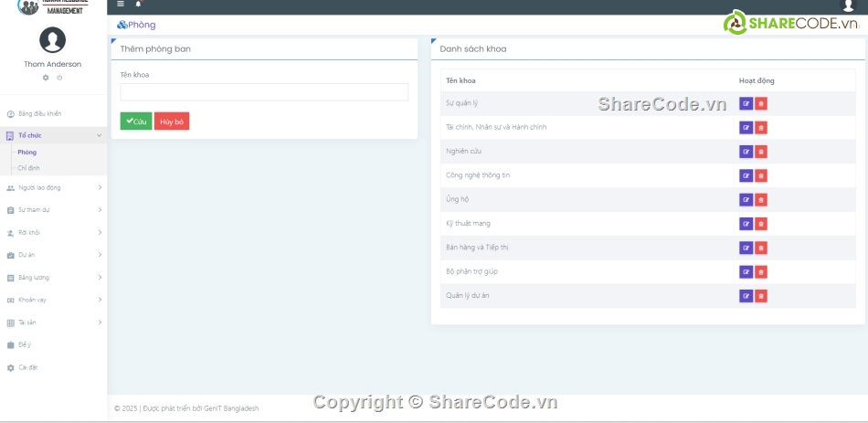Delete the Kỹ thuật mạng department

click(x=760, y=224)
